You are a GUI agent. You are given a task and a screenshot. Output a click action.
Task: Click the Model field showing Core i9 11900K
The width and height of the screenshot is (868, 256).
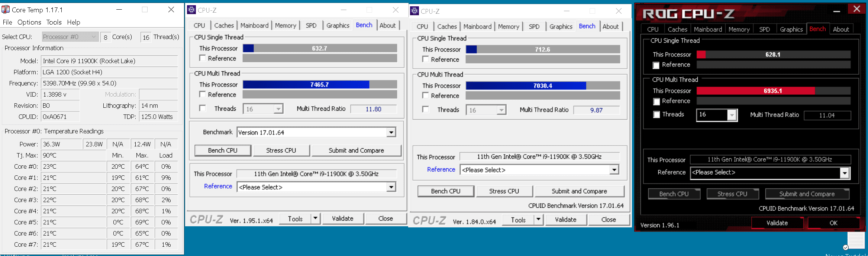click(x=110, y=61)
